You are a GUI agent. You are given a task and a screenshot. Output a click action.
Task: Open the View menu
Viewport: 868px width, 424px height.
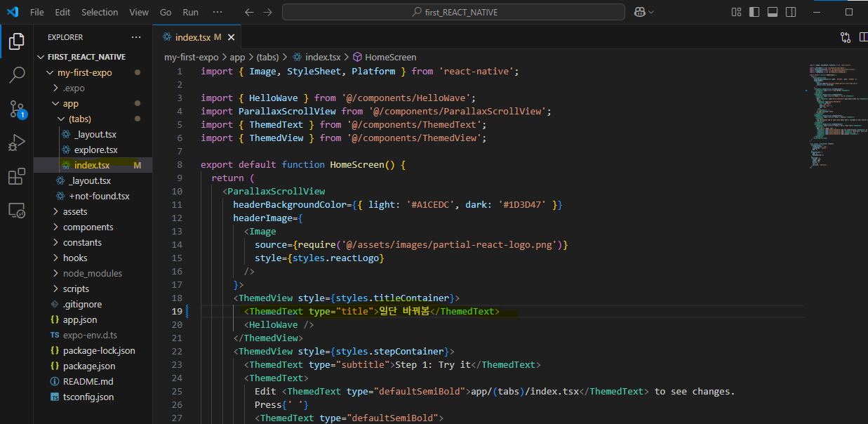point(139,12)
